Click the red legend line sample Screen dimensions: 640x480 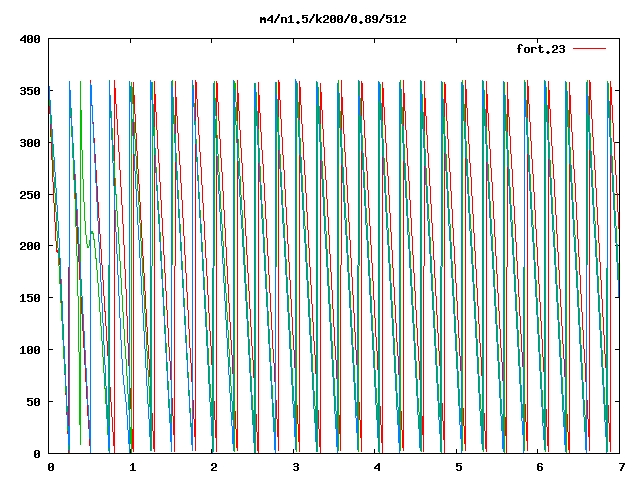pos(589,49)
